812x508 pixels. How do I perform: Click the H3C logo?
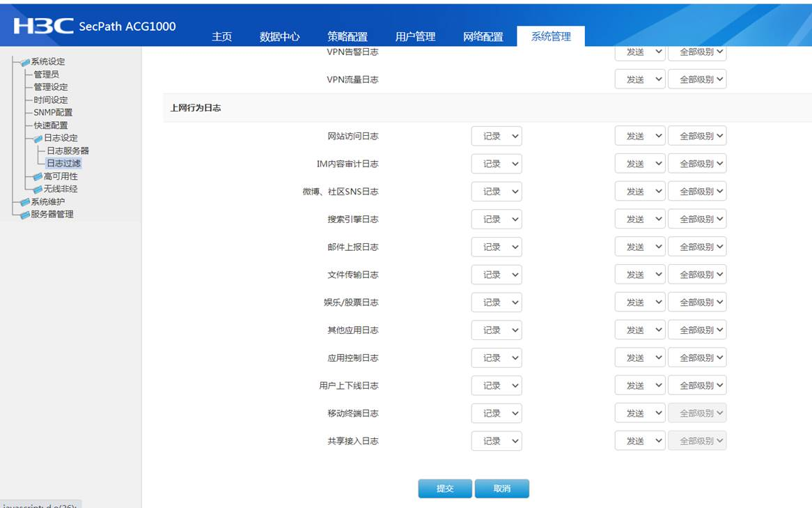(43, 26)
